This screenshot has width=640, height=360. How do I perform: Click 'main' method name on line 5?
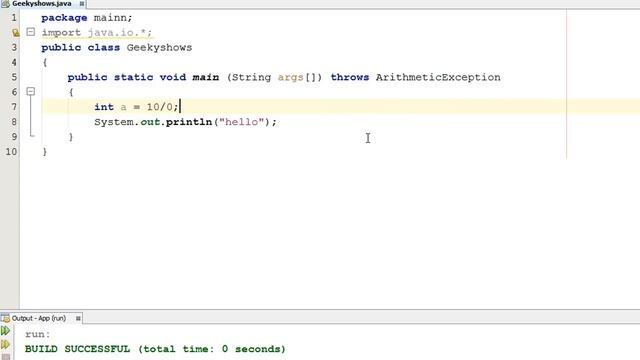206,77
